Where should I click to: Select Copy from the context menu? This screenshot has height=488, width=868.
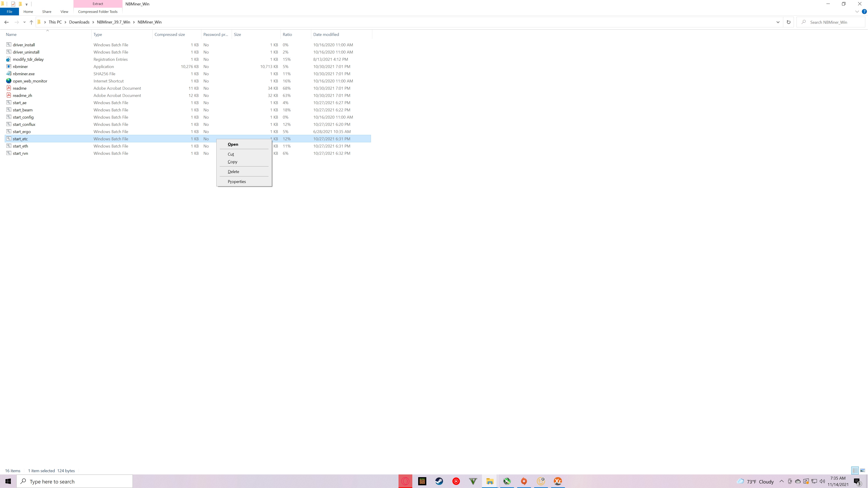coord(233,162)
